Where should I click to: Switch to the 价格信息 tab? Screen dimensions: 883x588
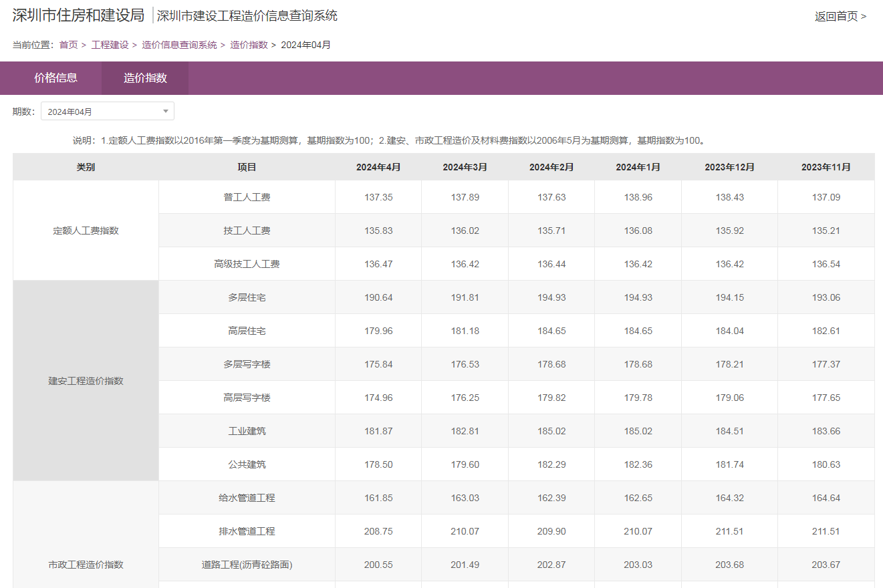click(56, 78)
